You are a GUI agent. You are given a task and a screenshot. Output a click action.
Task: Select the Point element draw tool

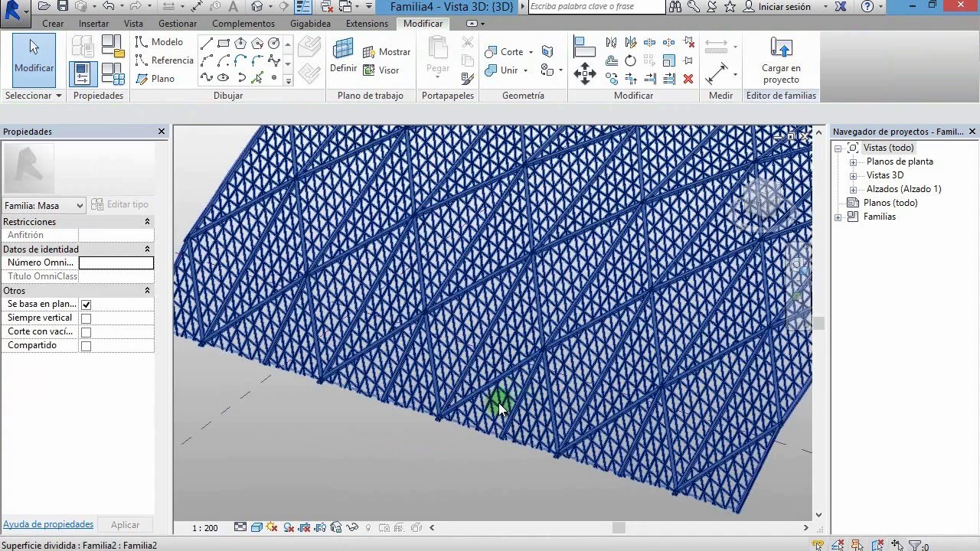[273, 77]
